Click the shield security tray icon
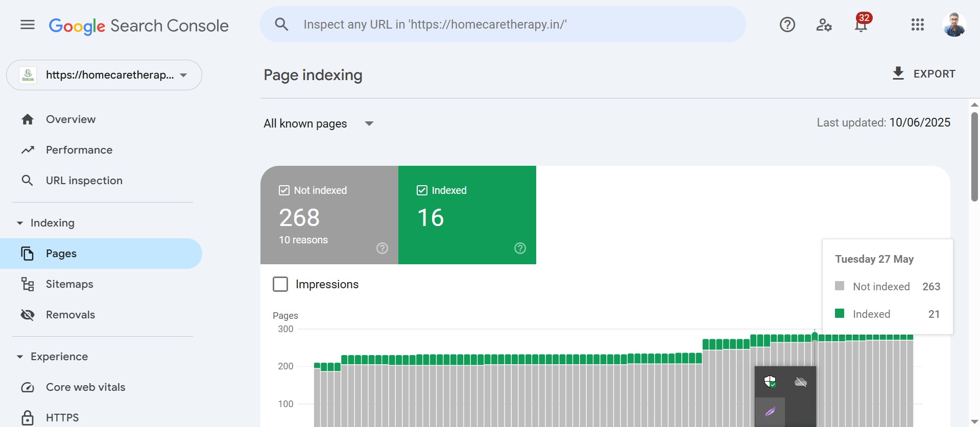The image size is (980, 427). click(x=770, y=382)
